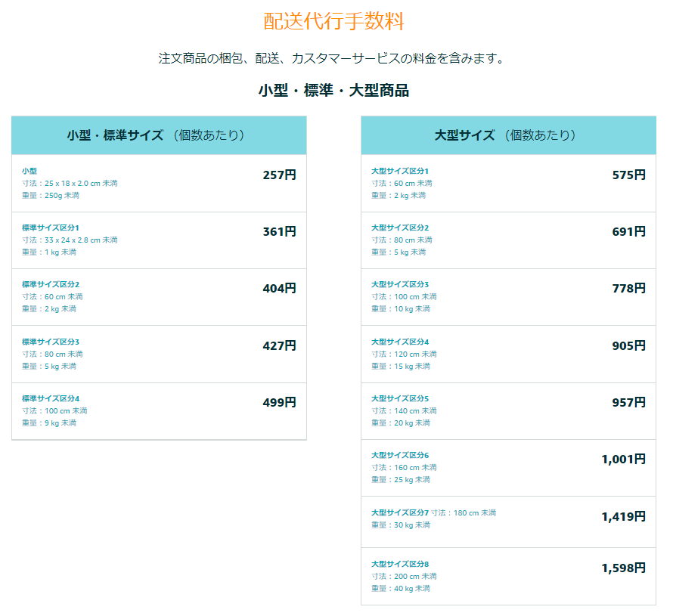Select the 大型サイズ区分8 label
The image size is (673, 616).
point(400,564)
